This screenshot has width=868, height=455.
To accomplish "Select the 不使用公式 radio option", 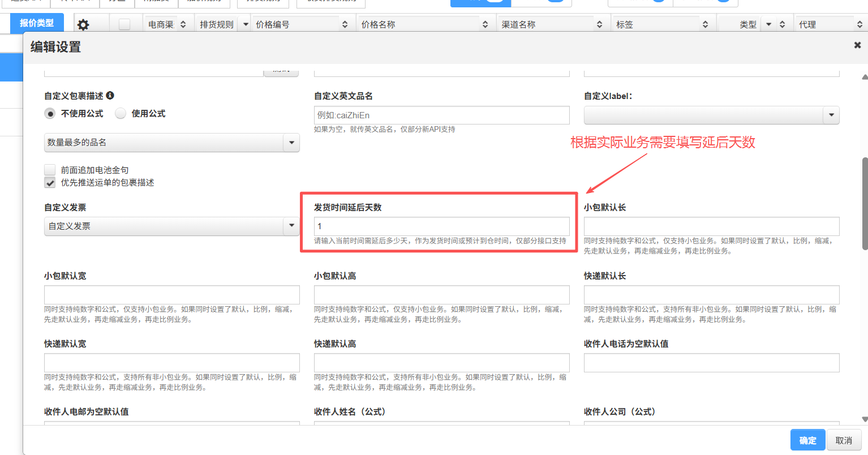I will tap(50, 114).
